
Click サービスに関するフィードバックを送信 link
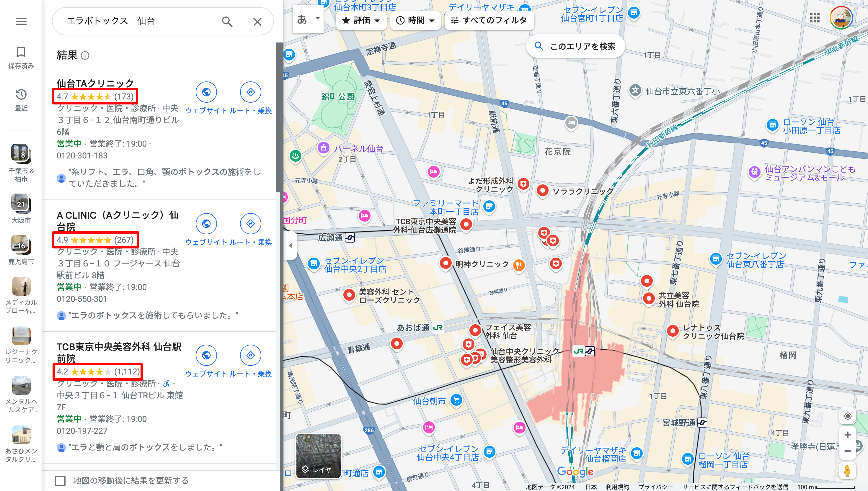[735, 487]
